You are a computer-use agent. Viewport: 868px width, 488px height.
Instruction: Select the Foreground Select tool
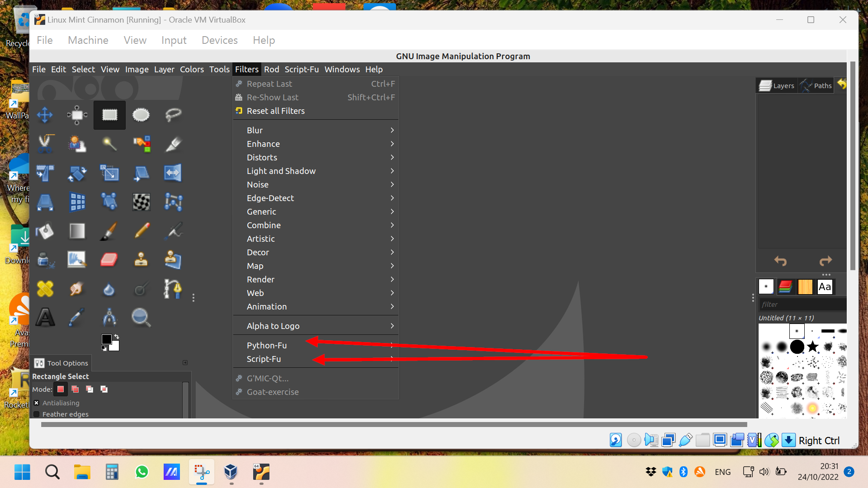click(x=77, y=144)
